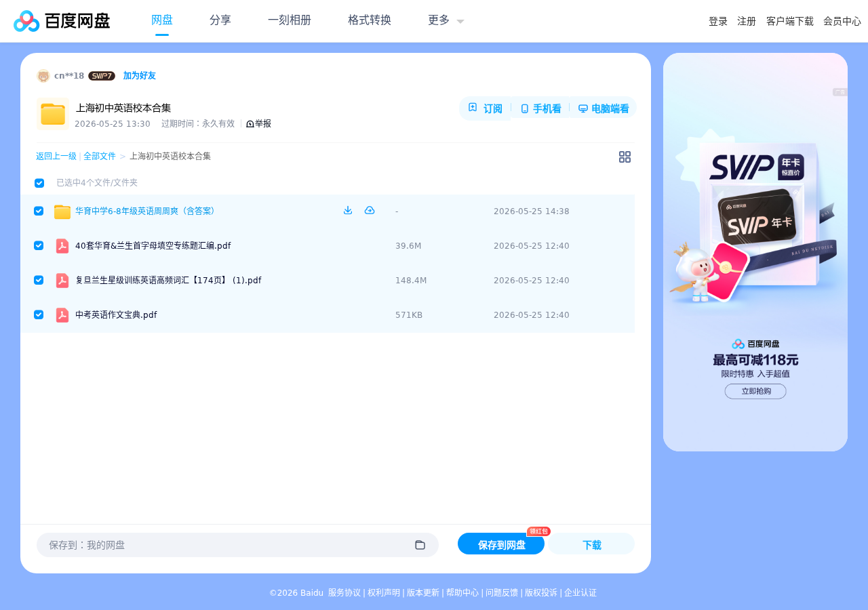
Task: Open 版本更新 footer link
Action: coord(423,593)
